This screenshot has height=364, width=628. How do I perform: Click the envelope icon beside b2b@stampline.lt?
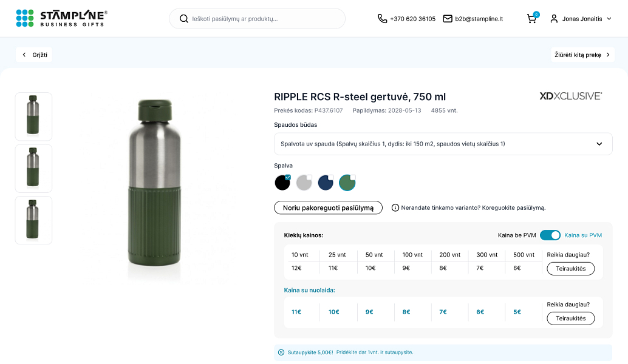coord(448,19)
